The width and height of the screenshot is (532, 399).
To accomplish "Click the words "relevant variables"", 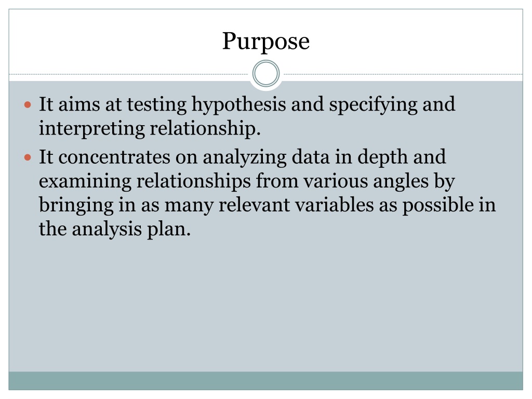I will tap(296, 205).
